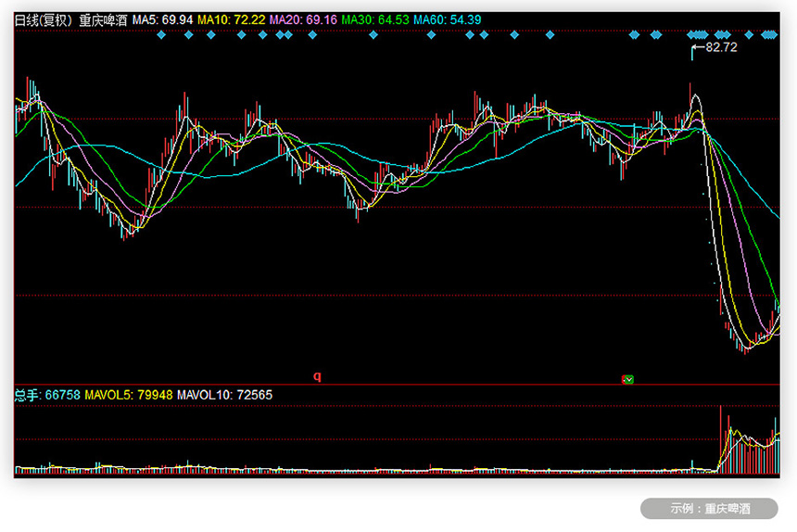Click the MAVOL10: 72565 label
The width and height of the screenshot is (797, 532).
224,395
